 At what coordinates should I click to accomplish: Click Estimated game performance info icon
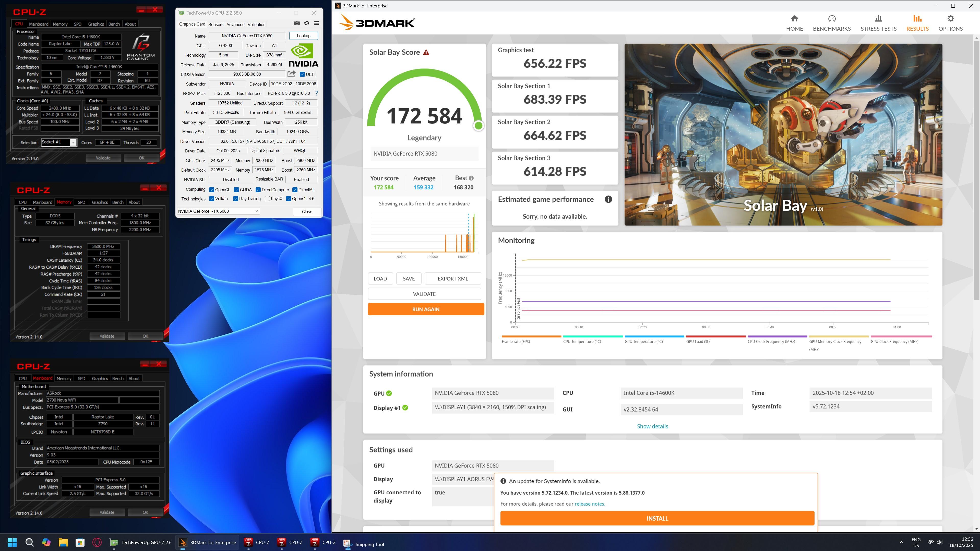[608, 199]
